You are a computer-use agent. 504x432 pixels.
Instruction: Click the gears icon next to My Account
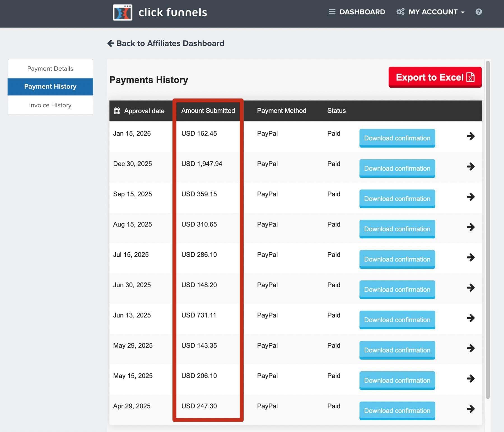click(x=400, y=12)
